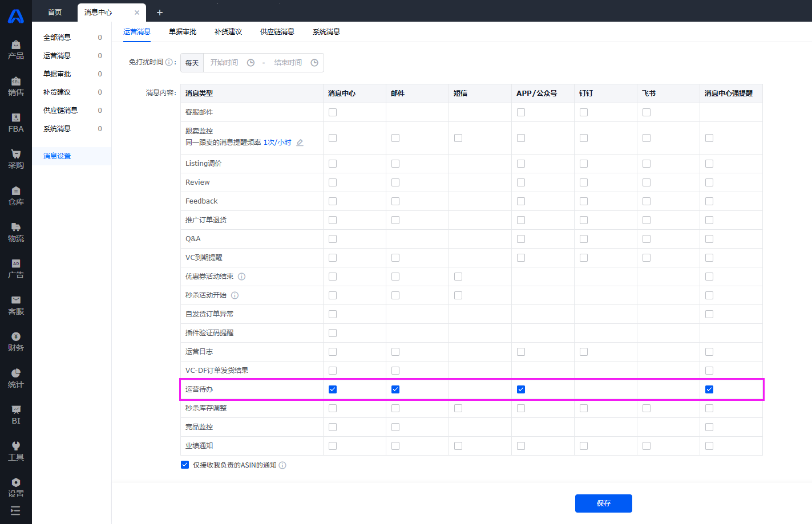Viewport: 812px width, 524px height.
Task: Uncheck 仅接收我负责的ASIN的通知 checkbox
Action: pyautogui.click(x=185, y=465)
